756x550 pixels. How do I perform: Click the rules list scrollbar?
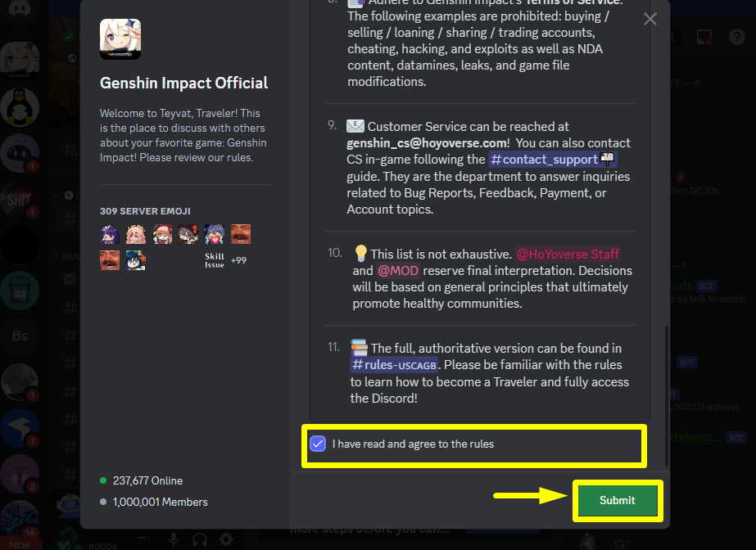coord(667,396)
